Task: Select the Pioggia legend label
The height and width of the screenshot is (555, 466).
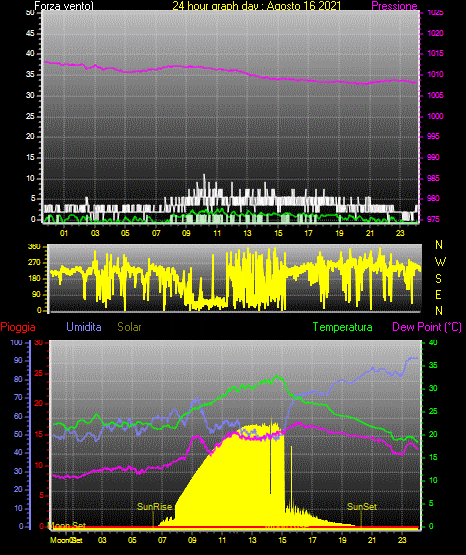Action: pyautogui.click(x=18, y=327)
